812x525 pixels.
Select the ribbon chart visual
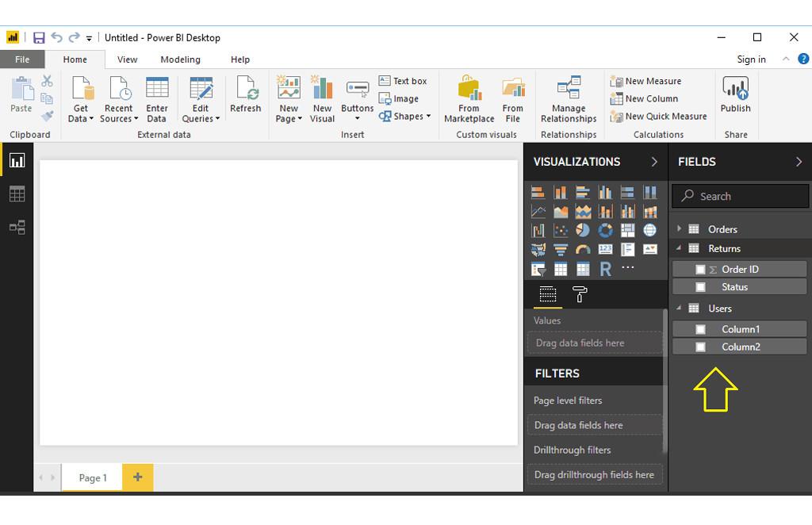point(650,211)
